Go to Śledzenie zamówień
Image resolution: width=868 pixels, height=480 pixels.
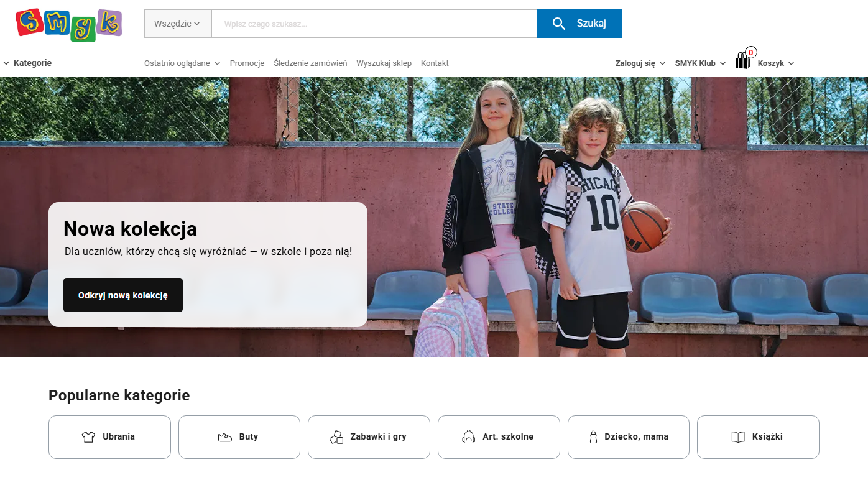coord(310,63)
